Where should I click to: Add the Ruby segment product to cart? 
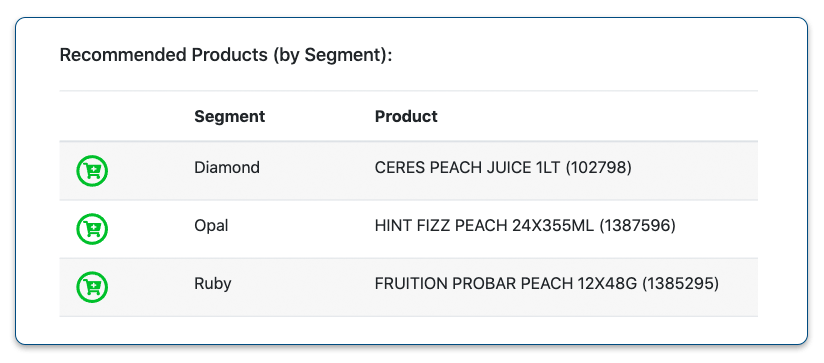click(x=92, y=287)
